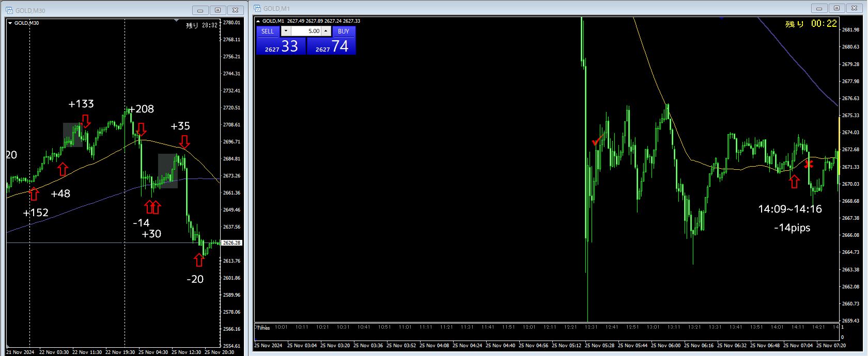
Task: Decrease trade volume with down arrow
Action: pyautogui.click(x=286, y=31)
